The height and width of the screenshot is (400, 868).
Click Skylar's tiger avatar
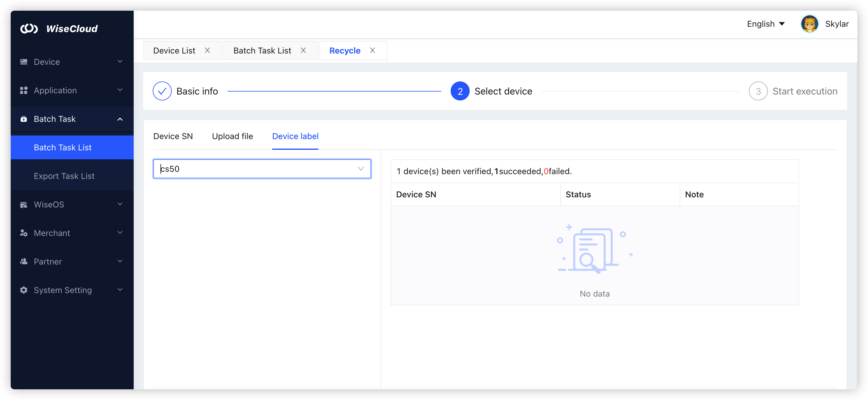click(809, 24)
